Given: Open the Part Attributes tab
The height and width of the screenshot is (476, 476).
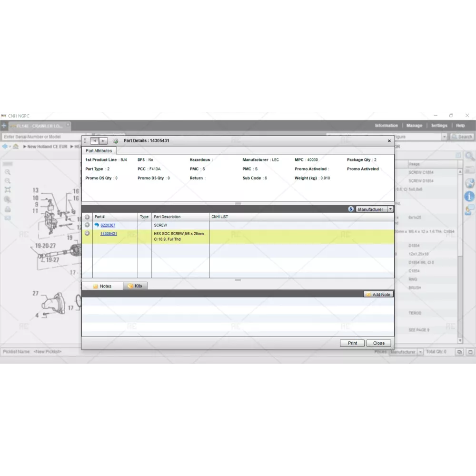Looking at the screenshot, I should 99,151.
